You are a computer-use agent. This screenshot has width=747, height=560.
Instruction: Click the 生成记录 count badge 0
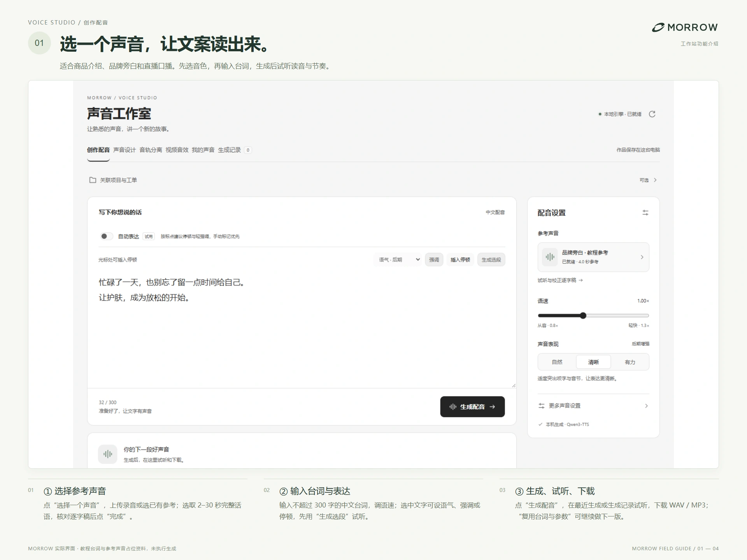pyautogui.click(x=248, y=150)
